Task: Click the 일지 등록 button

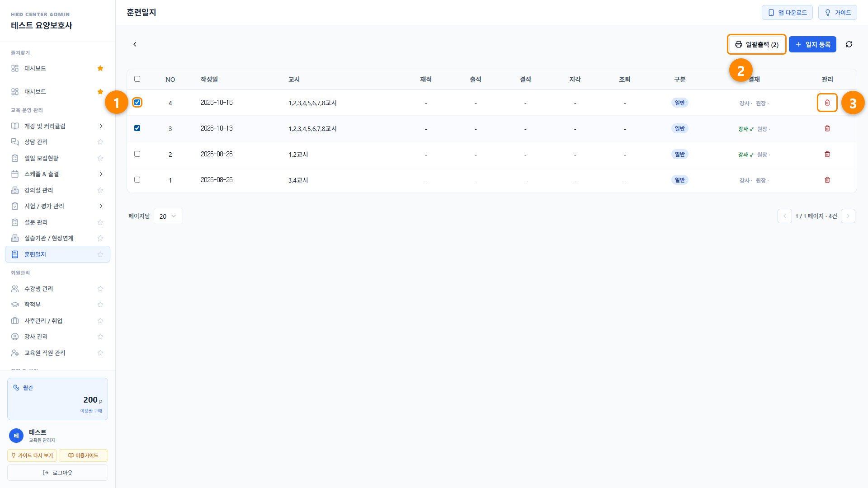Action: pyautogui.click(x=812, y=44)
